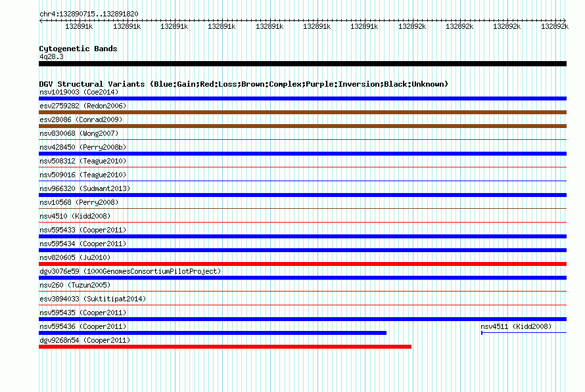Click the right arrow of the ruler
Screen dimensions: 585x392
point(564,21)
